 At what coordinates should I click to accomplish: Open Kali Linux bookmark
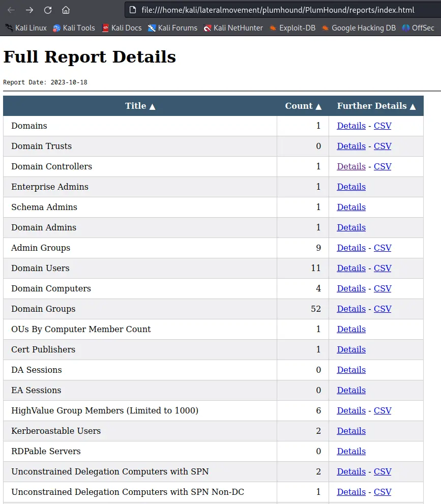coord(26,28)
